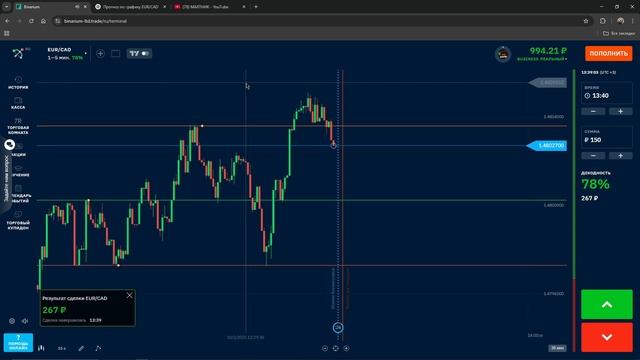This screenshot has width=640, height=360.
Task: Decrease expiry time with minus button
Action: tap(593, 111)
